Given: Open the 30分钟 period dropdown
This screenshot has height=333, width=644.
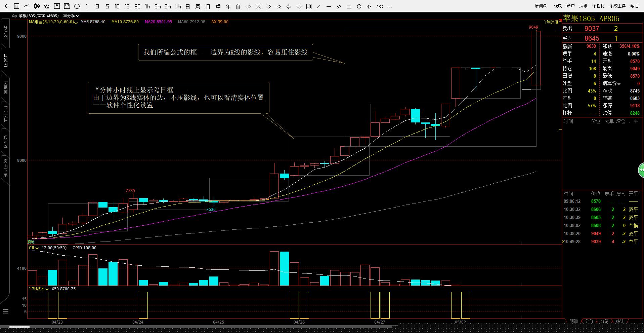Looking at the screenshot, I should [71, 16].
